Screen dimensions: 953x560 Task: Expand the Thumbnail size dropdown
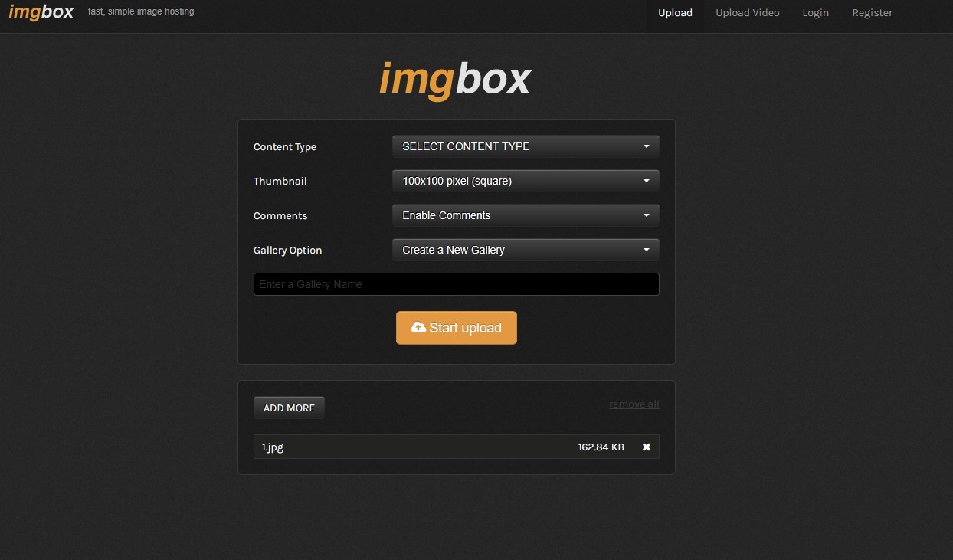point(525,181)
